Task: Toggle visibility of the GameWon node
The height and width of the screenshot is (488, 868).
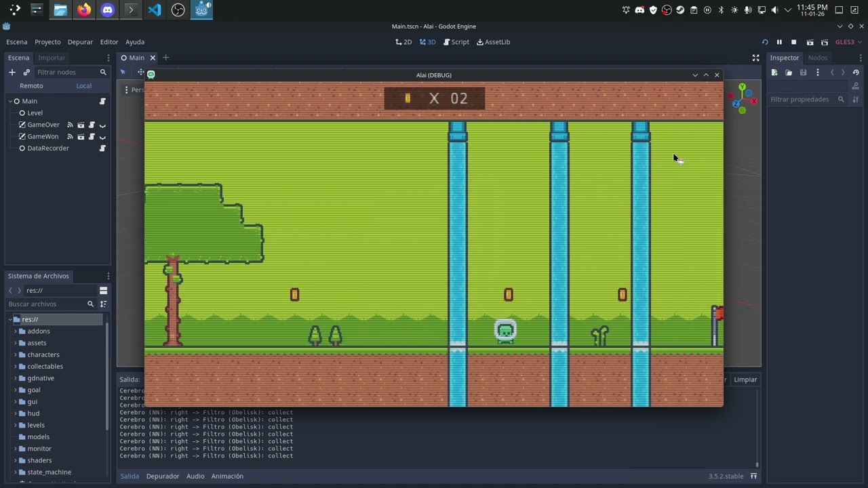Action: click(102, 136)
